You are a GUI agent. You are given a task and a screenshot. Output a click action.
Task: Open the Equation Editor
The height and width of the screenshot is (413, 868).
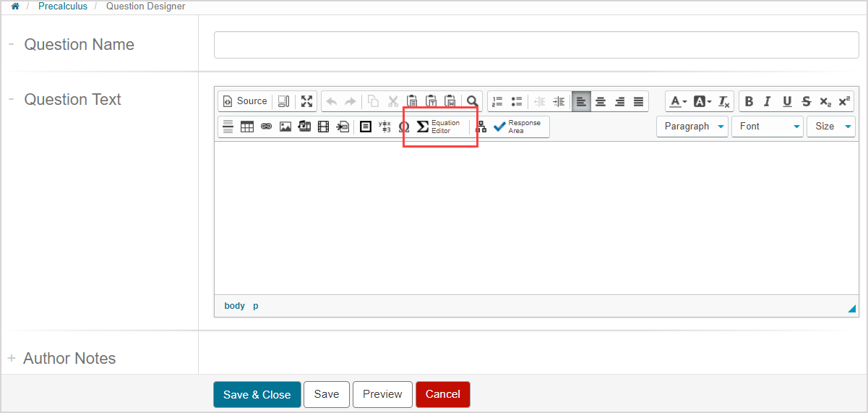439,127
